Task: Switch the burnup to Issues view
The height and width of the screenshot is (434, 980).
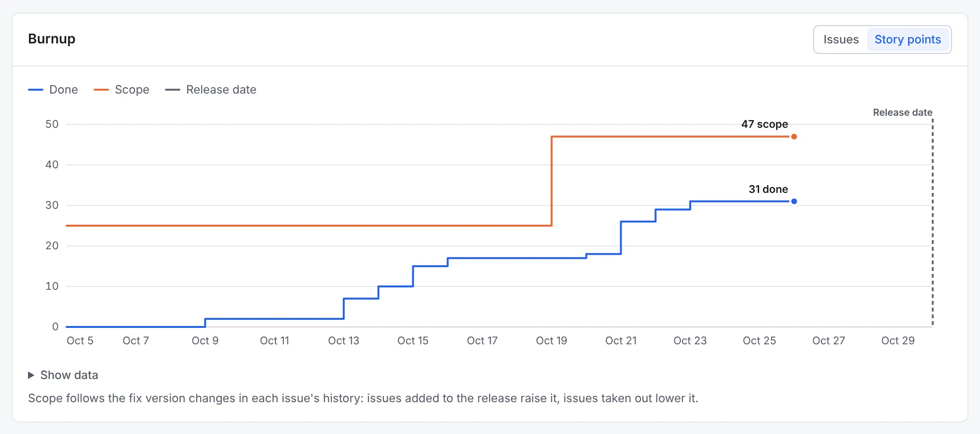Action: (841, 40)
